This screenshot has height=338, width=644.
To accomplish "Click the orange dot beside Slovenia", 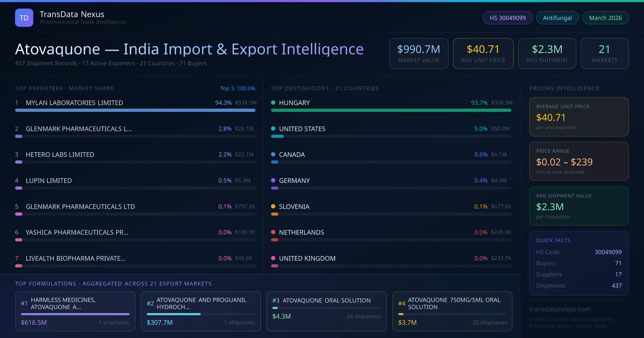I will click(273, 206).
